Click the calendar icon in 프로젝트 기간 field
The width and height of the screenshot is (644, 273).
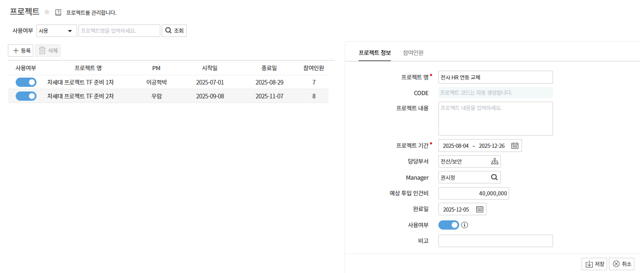click(515, 146)
